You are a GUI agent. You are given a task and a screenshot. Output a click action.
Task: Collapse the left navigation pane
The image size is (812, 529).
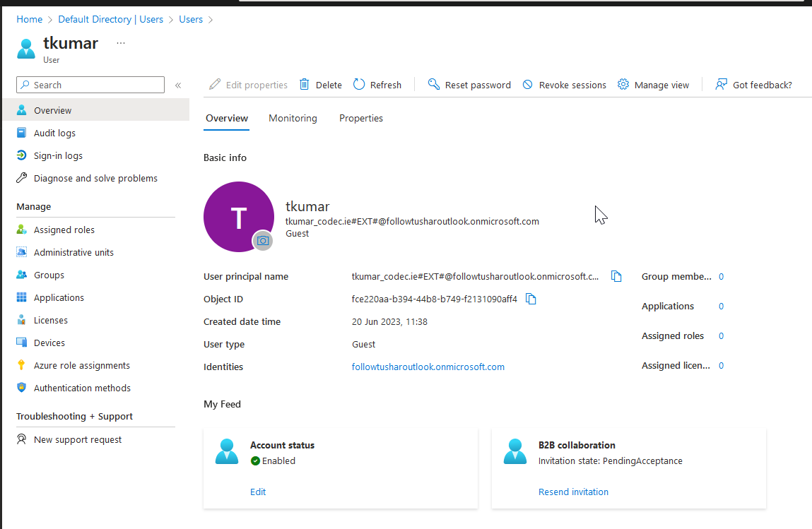178,84
